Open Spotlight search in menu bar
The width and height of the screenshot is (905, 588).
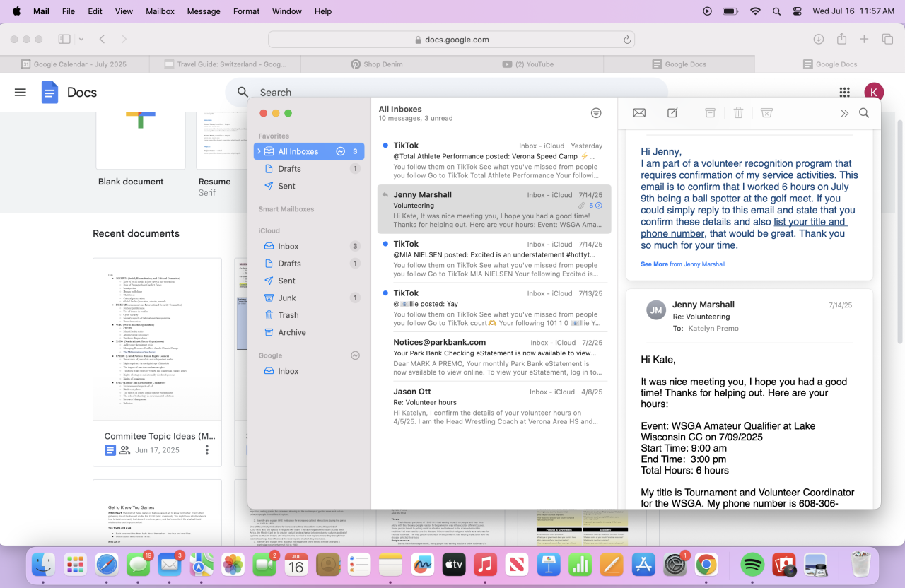click(777, 11)
